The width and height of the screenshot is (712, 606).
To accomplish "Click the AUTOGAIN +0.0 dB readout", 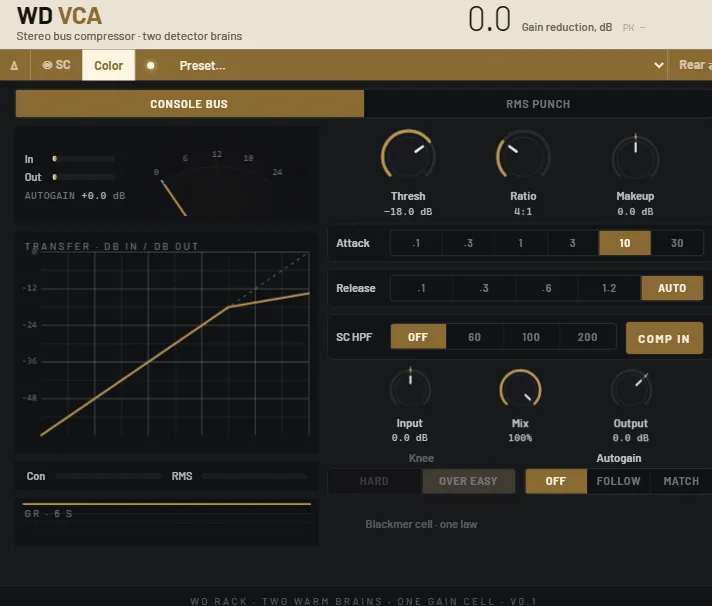I will [x=75, y=196].
